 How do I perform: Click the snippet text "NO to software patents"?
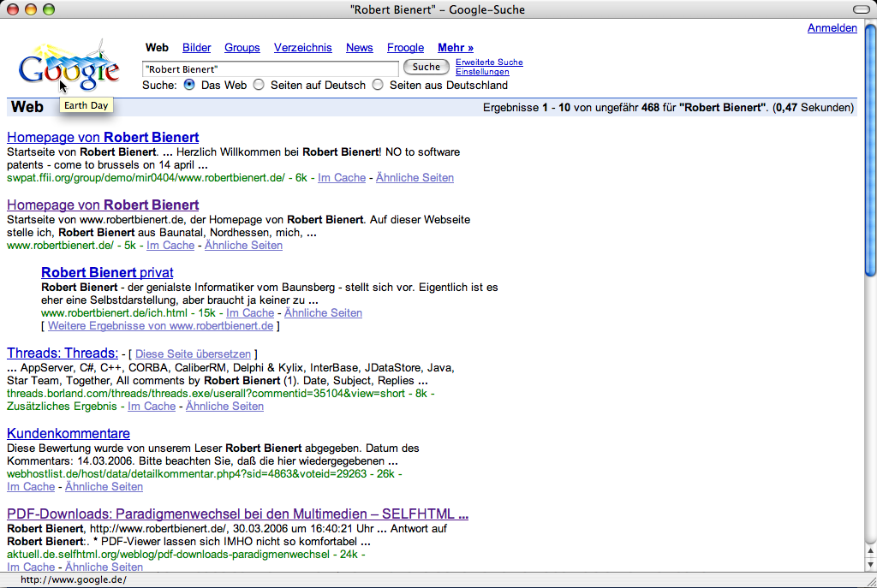[233, 158]
